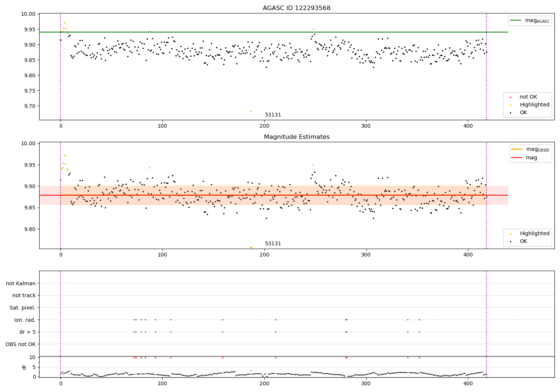Viewport: 560px width, 392px height.
Task: Click the 'AGASC ID 122293568' title
Action: [x=296, y=8]
